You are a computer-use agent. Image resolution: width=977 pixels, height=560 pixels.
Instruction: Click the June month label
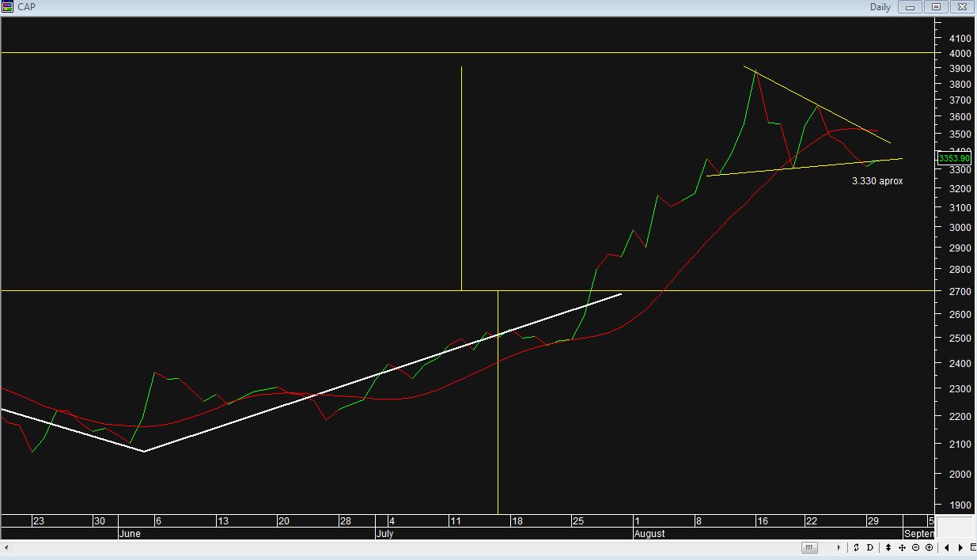click(129, 534)
